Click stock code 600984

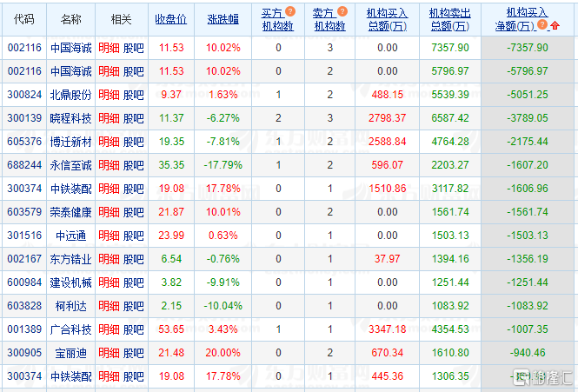[24, 282]
